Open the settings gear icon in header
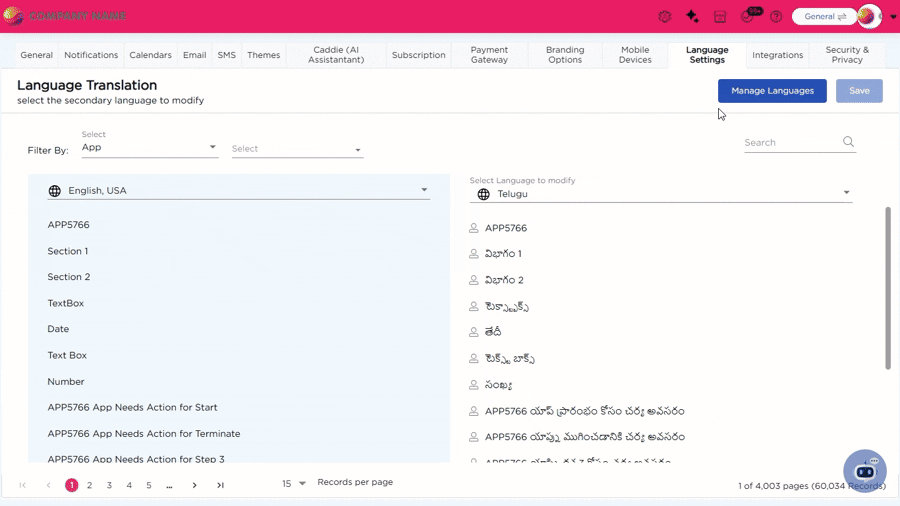Screen dimensions: 900x506 (664, 17)
